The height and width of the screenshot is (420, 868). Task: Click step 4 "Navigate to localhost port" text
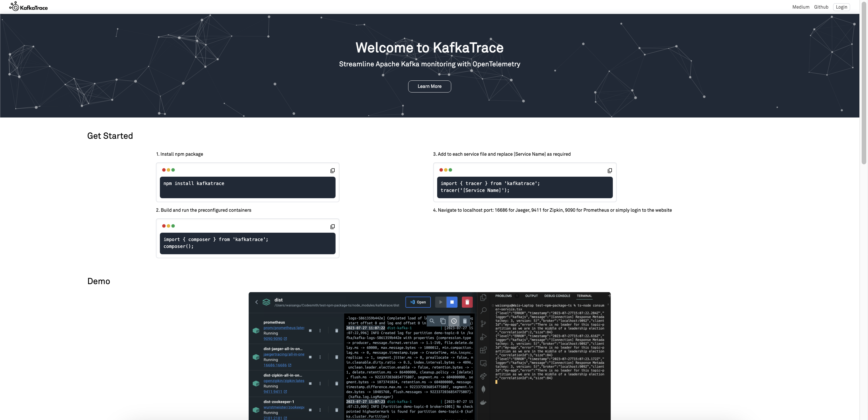[x=552, y=210]
